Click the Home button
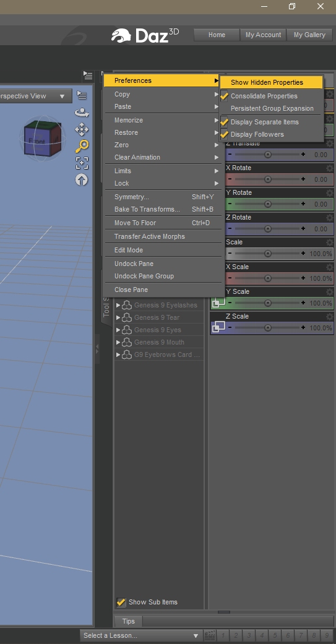This screenshot has height=644, width=336. [x=217, y=35]
